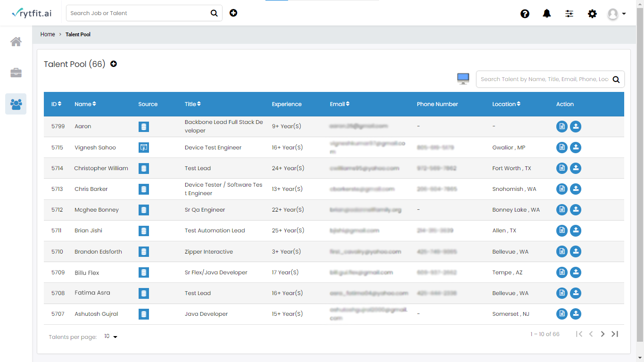Click the title Zipper Interactive
This screenshot has height=362, width=644.
click(209, 252)
